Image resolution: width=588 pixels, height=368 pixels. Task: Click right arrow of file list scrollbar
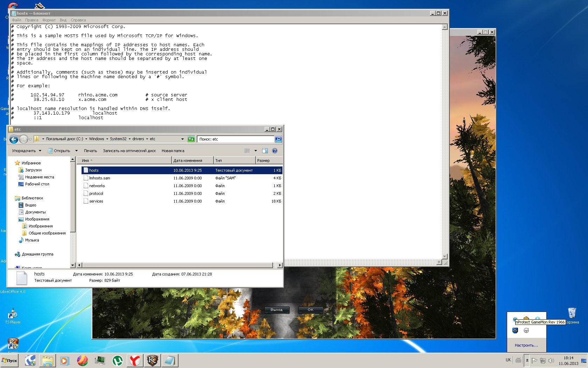pyautogui.click(x=280, y=265)
